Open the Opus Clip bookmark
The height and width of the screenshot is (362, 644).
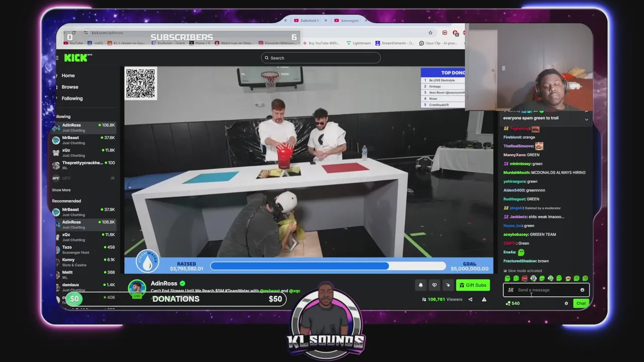(x=438, y=43)
